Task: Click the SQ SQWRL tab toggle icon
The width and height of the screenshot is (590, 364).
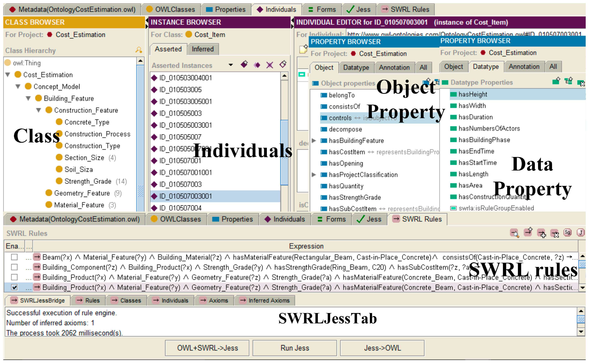Action: [x=567, y=233]
